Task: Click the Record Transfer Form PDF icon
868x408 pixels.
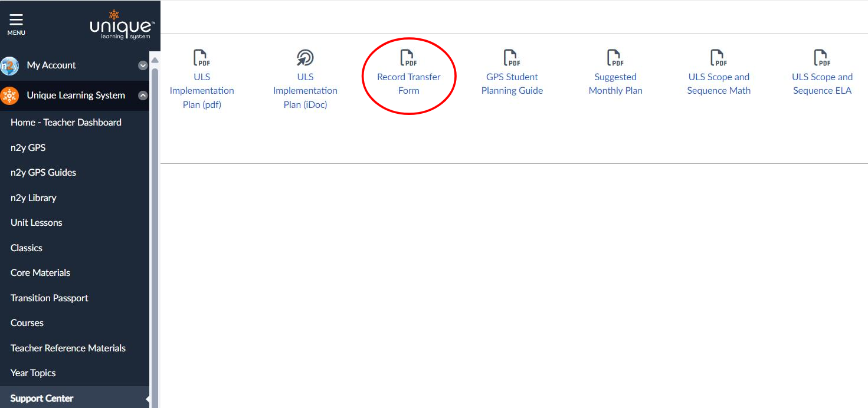Action: click(x=408, y=58)
